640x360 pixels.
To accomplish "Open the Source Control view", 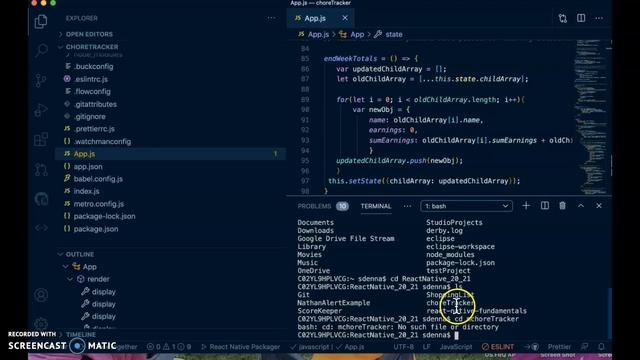I will (x=41, y=80).
